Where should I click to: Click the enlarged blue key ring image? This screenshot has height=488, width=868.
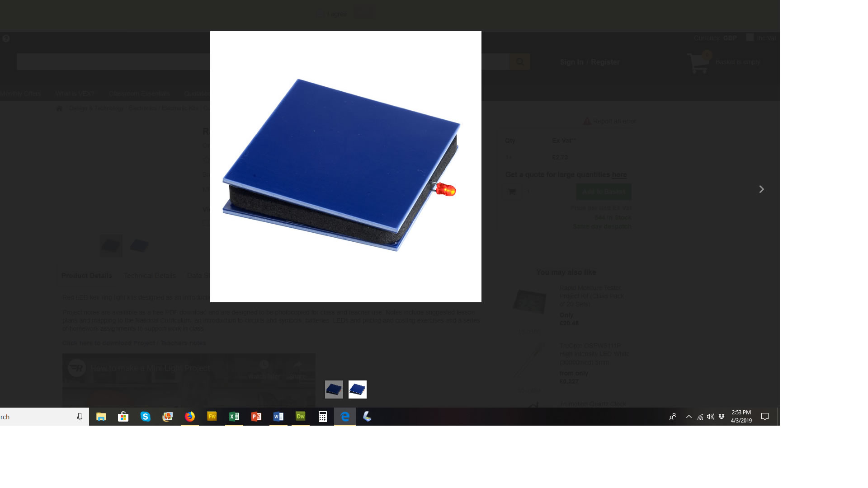pyautogui.click(x=345, y=166)
